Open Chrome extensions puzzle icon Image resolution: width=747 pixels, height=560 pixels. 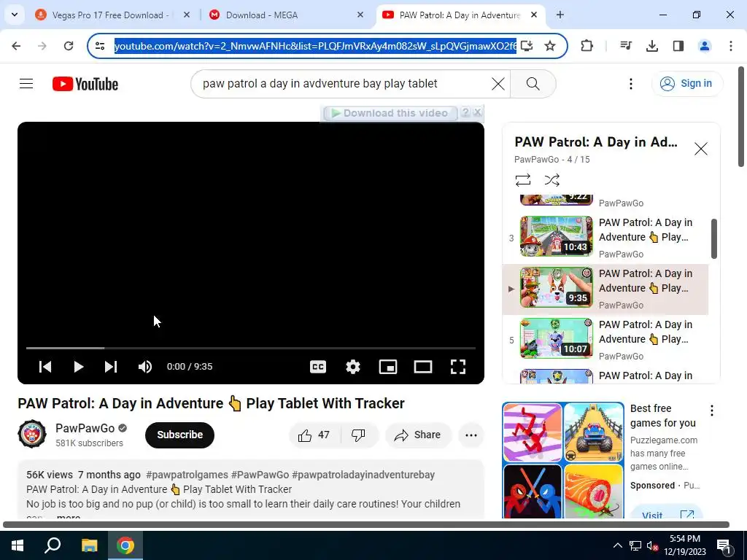click(587, 46)
